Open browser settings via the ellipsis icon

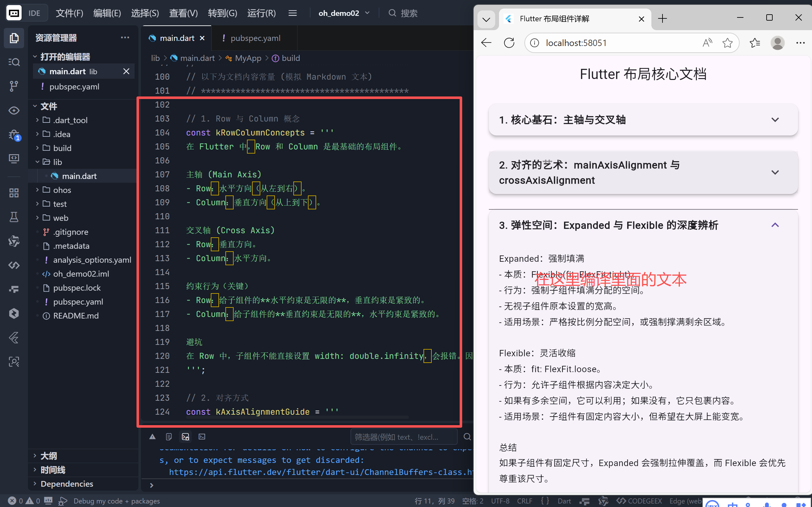click(801, 43)
